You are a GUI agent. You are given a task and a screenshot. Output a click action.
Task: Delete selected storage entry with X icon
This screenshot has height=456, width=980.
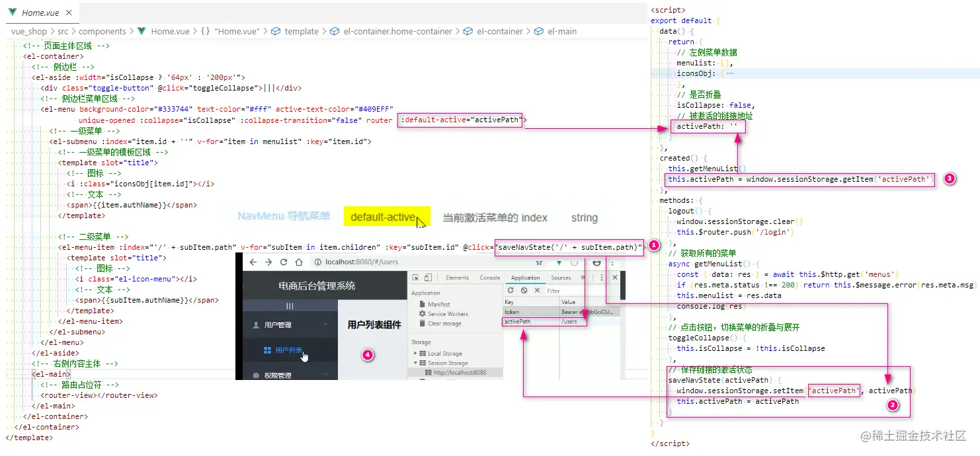tap(537, 291)
